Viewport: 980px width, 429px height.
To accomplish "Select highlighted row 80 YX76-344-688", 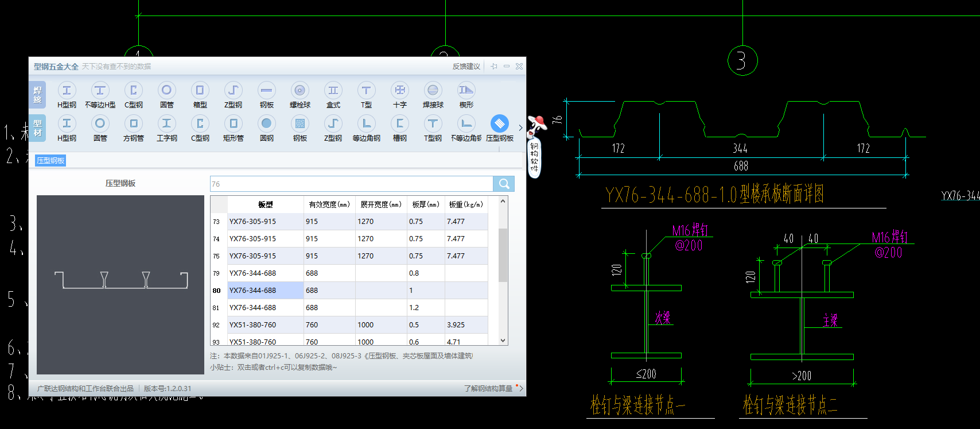I will point(349,291).
